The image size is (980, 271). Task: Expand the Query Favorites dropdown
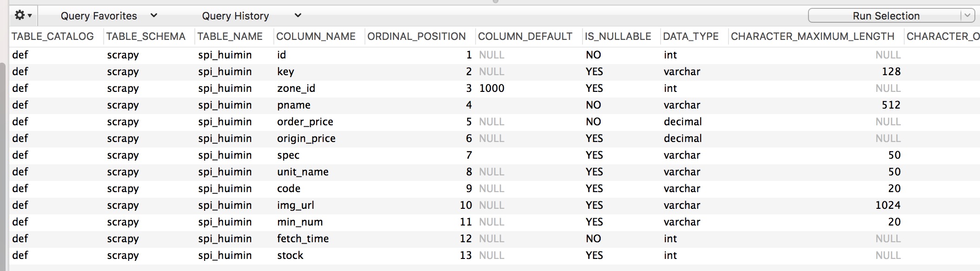coord(109,16)
